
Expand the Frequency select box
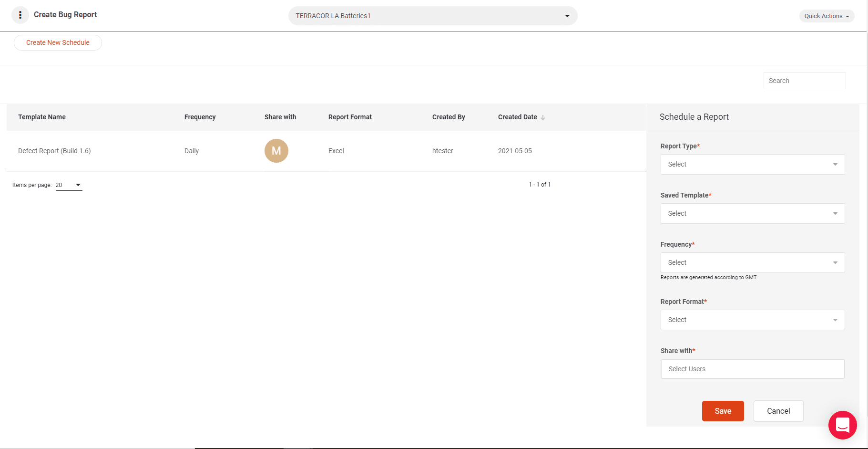coord(753,262)
